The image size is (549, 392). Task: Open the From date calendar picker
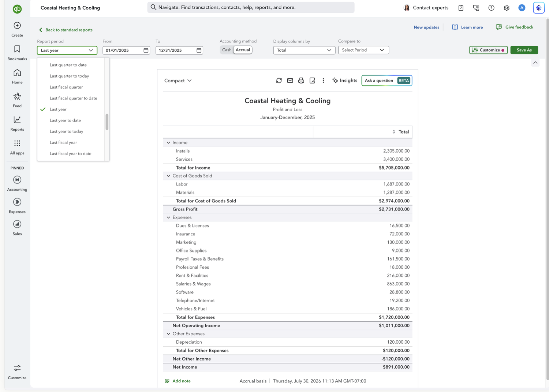[146, 50]
